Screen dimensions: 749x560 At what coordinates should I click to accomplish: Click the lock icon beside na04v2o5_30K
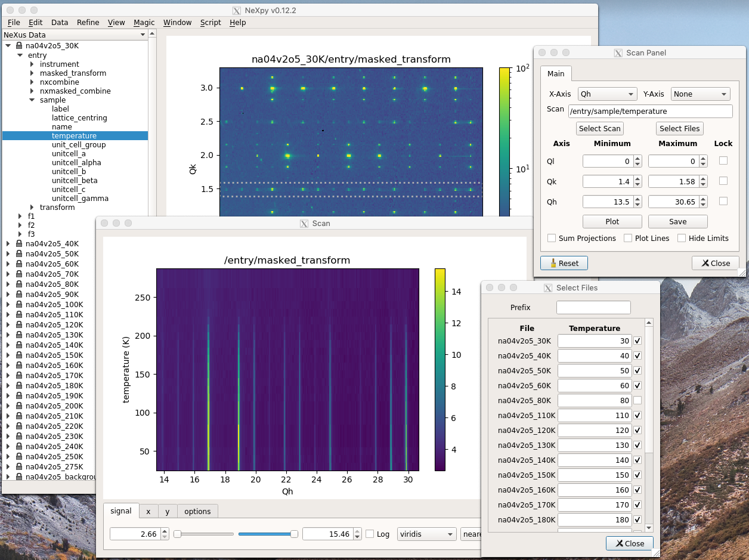pyautogui.click(x=19, y=46)
